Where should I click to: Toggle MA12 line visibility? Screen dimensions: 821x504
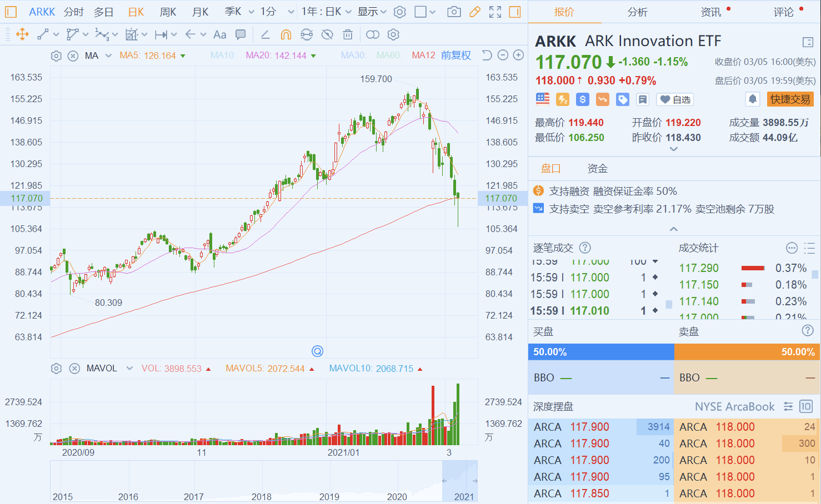tap(423, 56)
